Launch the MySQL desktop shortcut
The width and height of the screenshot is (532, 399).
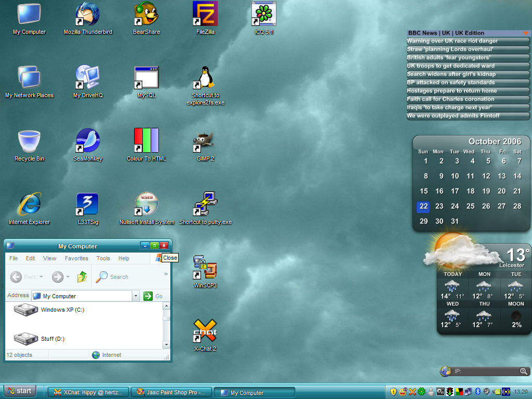146,82
